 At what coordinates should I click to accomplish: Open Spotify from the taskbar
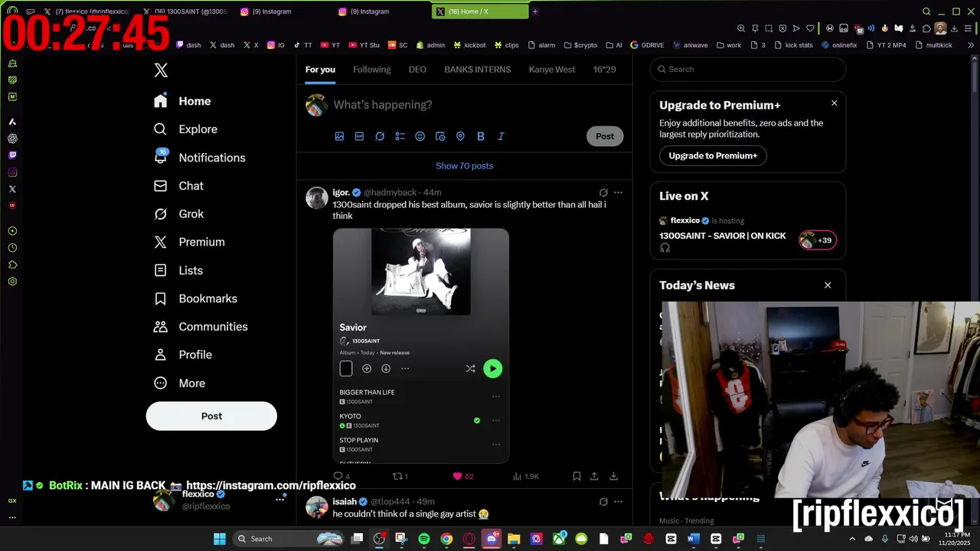[424, 539]
